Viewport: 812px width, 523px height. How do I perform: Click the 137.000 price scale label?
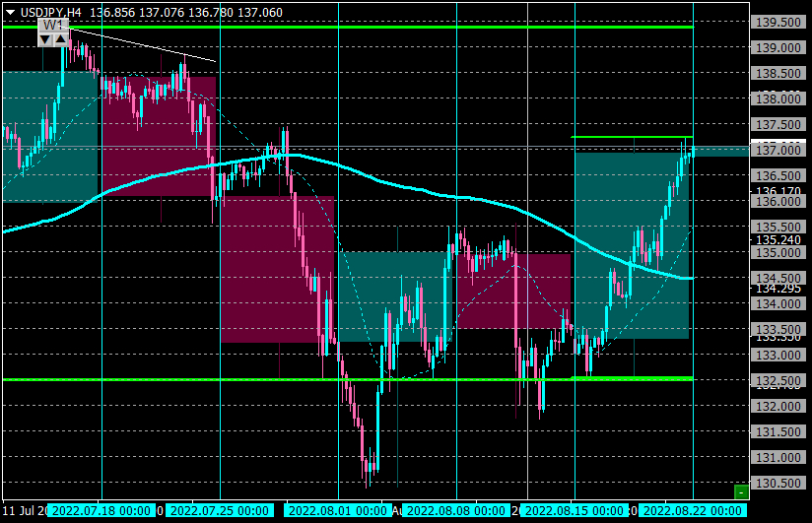(x=778, y=150)
